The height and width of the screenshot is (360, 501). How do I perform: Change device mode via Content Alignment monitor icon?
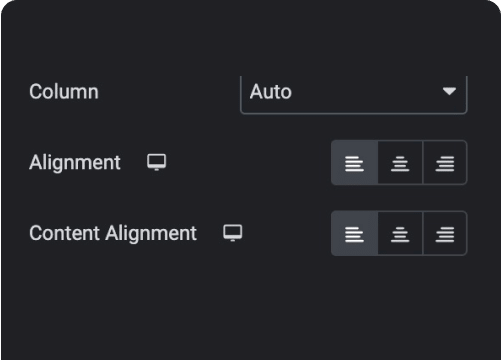tap(233, 233)
